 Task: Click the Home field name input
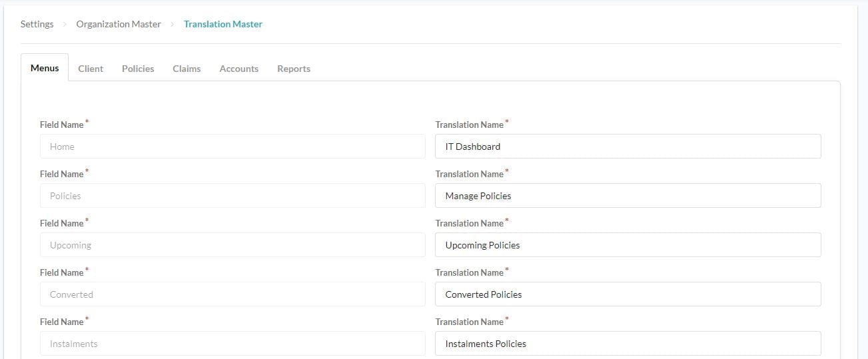tap(232, 147)
